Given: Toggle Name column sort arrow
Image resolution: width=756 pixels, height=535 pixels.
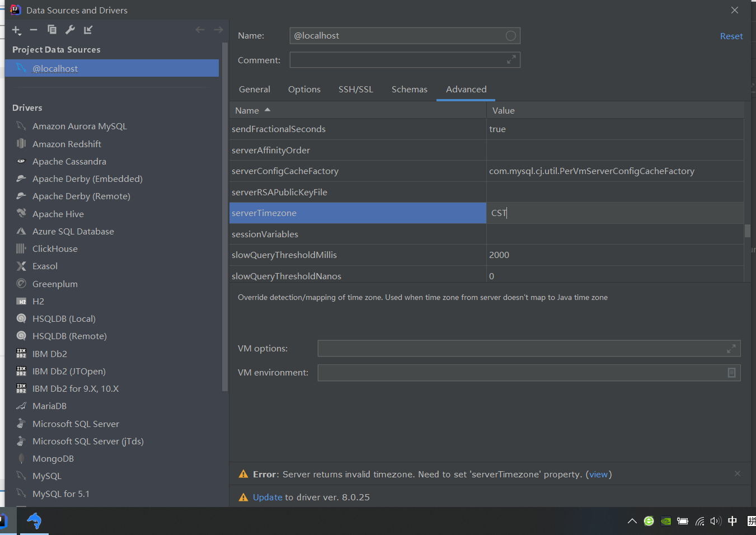Looking at the screenshot, I should [x=266, y=110].
